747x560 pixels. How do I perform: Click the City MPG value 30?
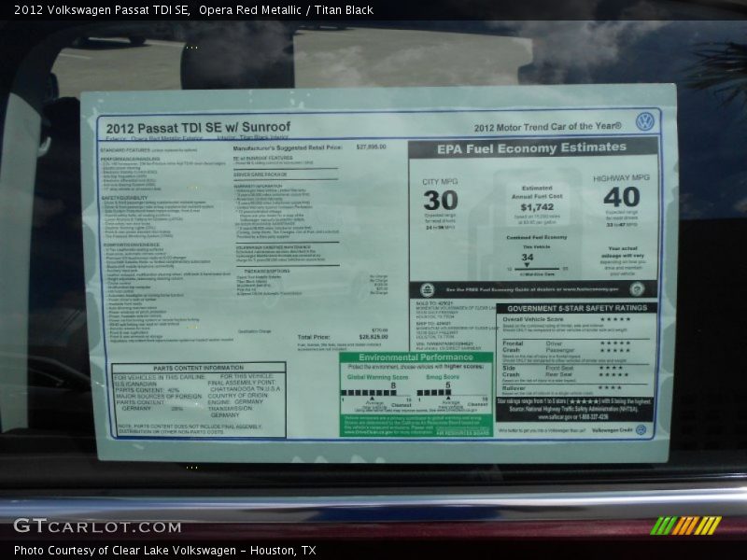click(440, 200)
